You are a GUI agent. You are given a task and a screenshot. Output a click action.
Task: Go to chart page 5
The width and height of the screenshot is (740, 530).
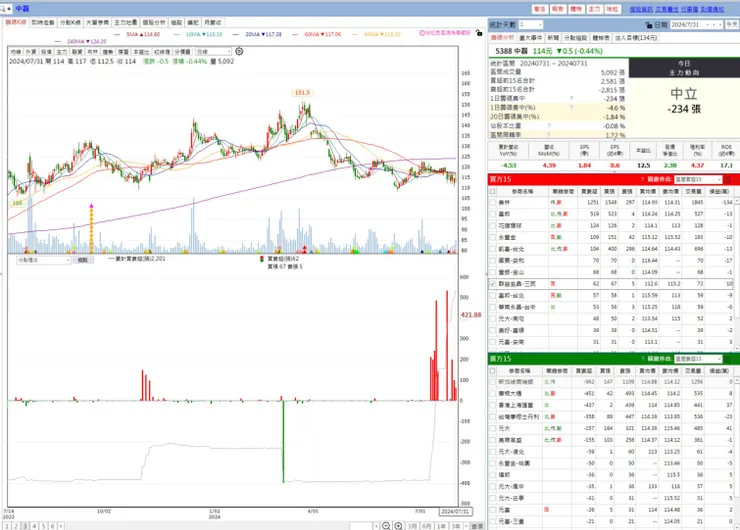click(43, 526)
